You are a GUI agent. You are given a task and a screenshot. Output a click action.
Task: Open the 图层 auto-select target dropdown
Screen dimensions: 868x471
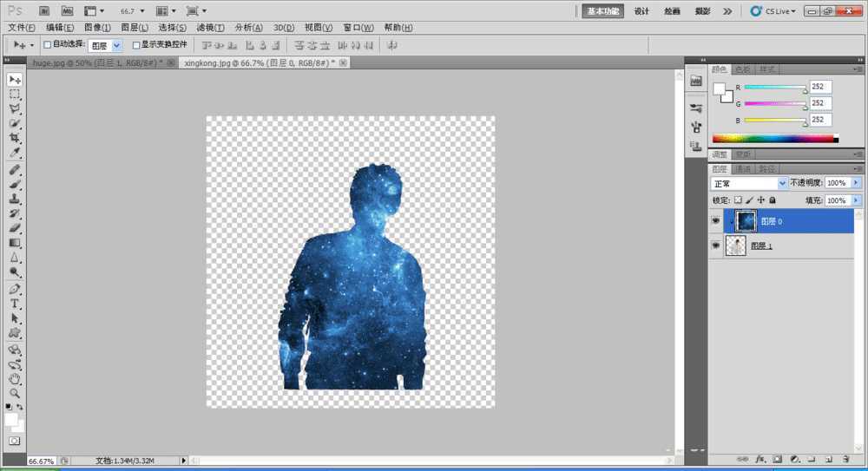[x=105, y=44]
